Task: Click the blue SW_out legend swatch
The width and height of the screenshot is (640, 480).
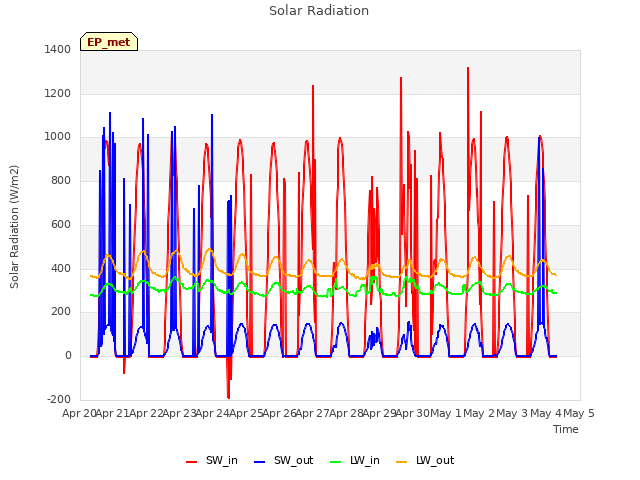Action: [x=260, y=462]
